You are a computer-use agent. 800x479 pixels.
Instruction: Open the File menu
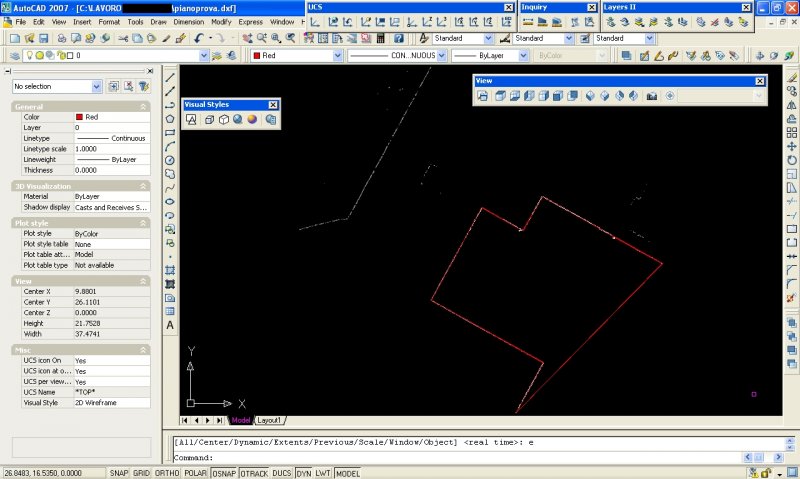(20, 22)
